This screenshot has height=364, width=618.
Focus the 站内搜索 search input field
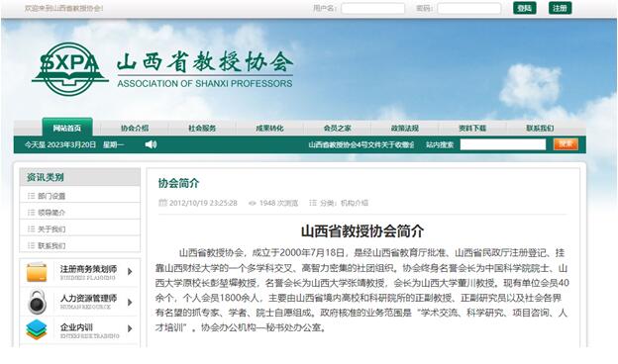pos(503,144)
